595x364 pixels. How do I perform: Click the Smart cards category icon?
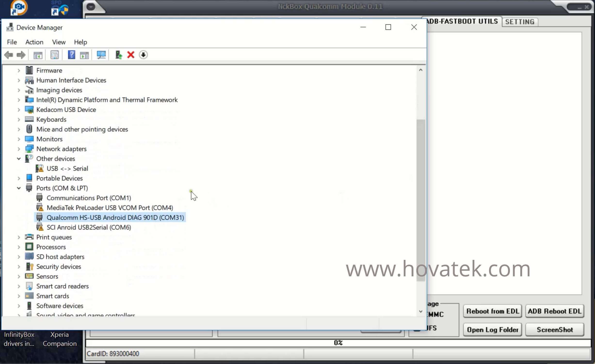[x=29, y=296]
